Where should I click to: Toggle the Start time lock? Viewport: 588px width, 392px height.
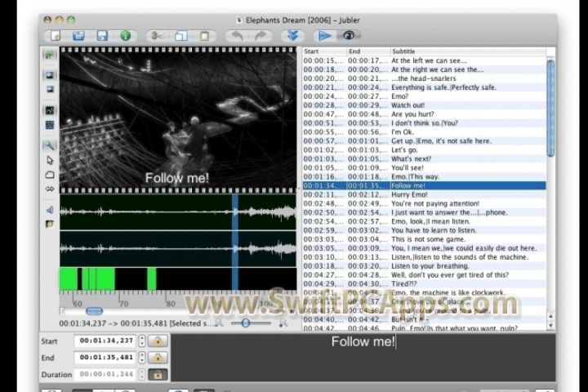(158, 341)
